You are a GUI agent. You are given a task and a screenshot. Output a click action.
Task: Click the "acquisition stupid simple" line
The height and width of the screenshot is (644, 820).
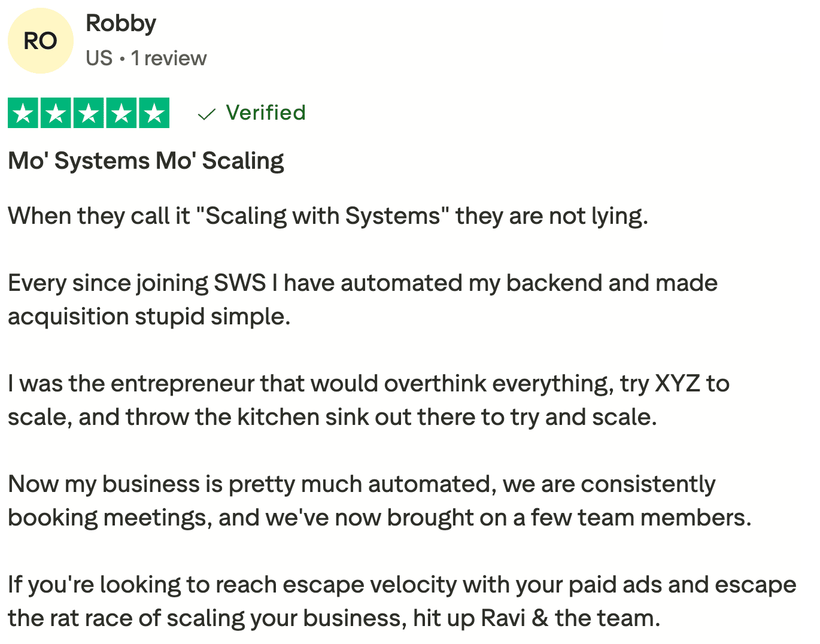(x=149, y=317)
